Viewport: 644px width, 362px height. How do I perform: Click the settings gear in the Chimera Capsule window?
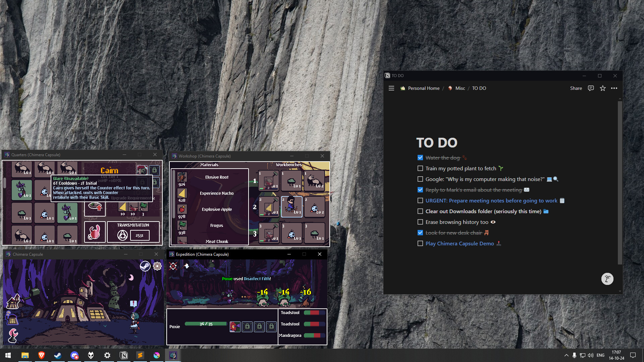(157, 266)
